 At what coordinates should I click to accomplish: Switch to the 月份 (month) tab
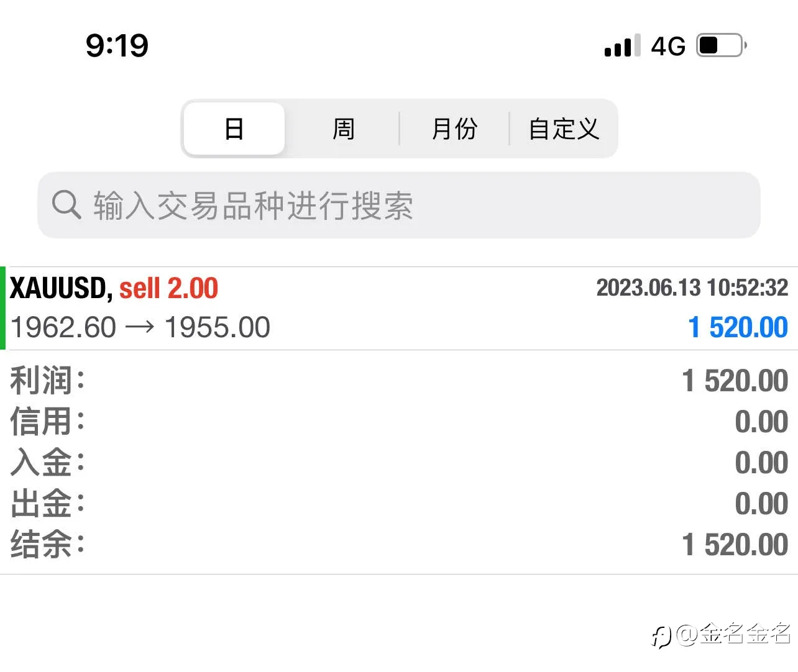[x=454, y=129]
